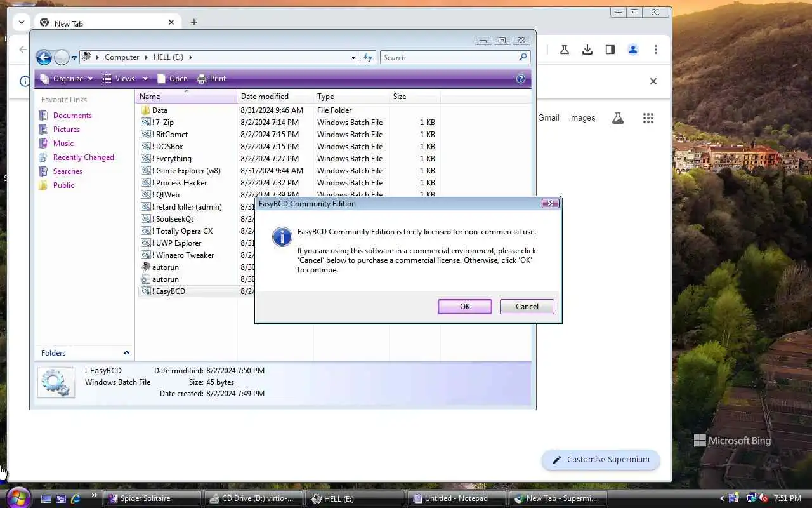Switch to Untitled - Notepad on the taskbar
The image size is (812, 508).
point(457,498)
